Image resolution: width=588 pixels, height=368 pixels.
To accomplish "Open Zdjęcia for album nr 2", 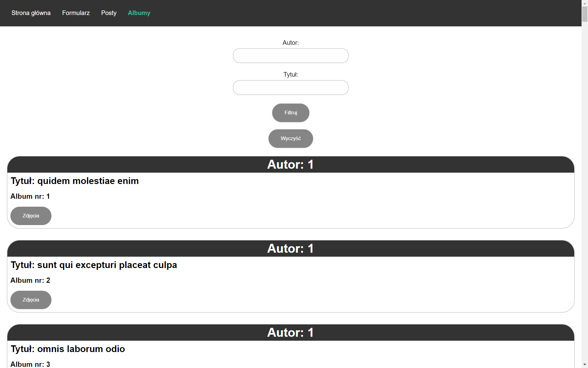I will [31, 300].
